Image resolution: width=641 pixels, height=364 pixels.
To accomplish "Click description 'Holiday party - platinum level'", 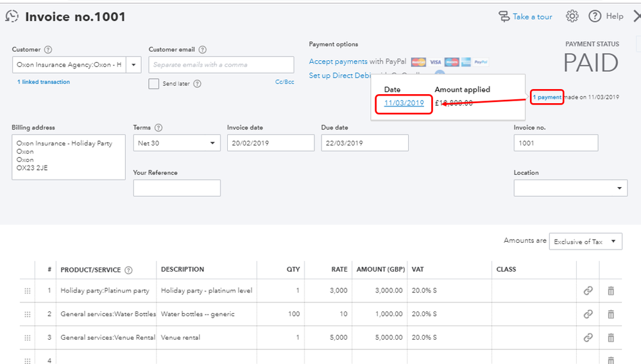I will 207,290.
